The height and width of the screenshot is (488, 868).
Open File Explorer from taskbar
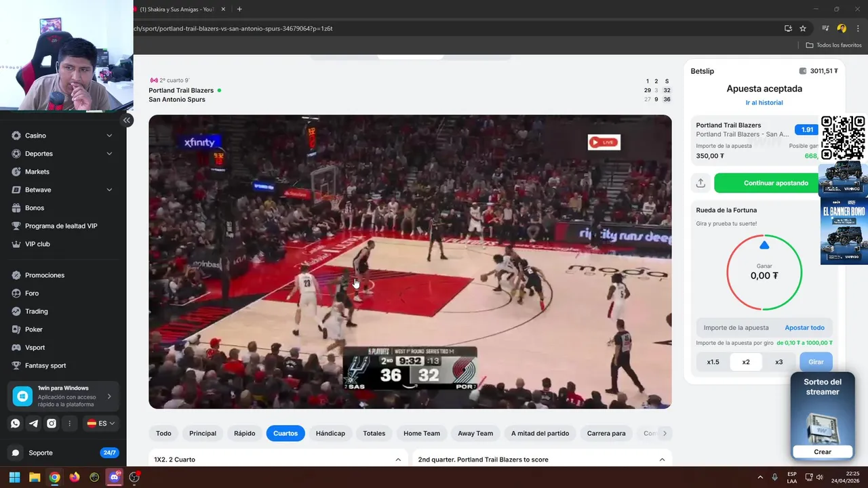pos(35,477)
